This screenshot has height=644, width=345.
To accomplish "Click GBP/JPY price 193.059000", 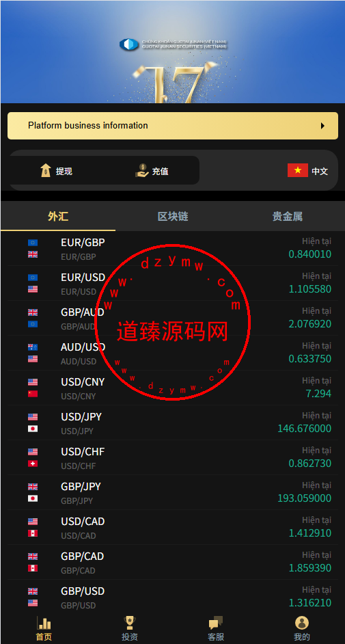I will click(x=305, y=498).
